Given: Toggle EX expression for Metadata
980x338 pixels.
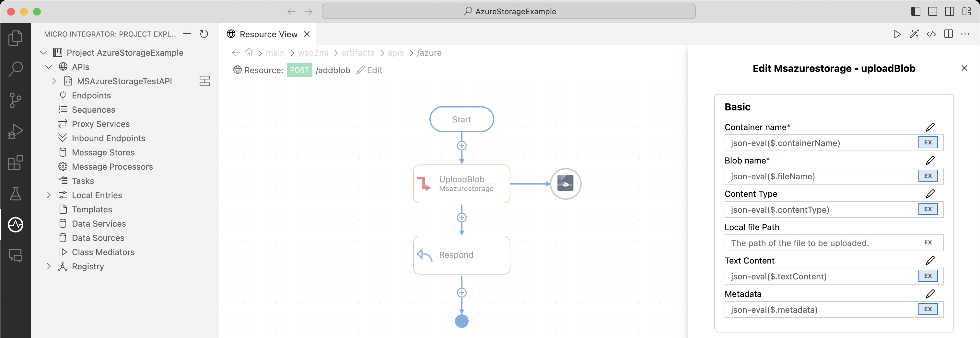Looking at the screenshot, I should 928,310.
